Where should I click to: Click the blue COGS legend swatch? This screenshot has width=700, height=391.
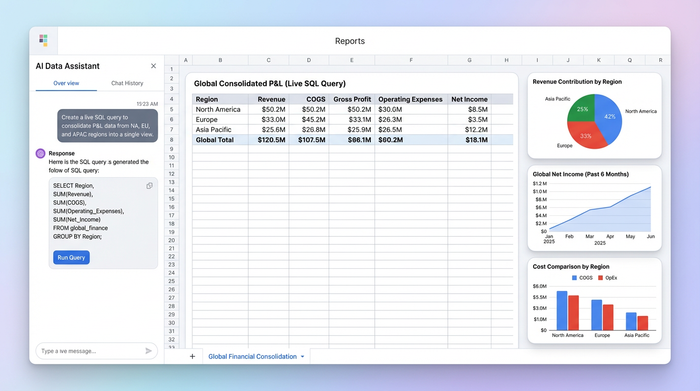point(574,278)
